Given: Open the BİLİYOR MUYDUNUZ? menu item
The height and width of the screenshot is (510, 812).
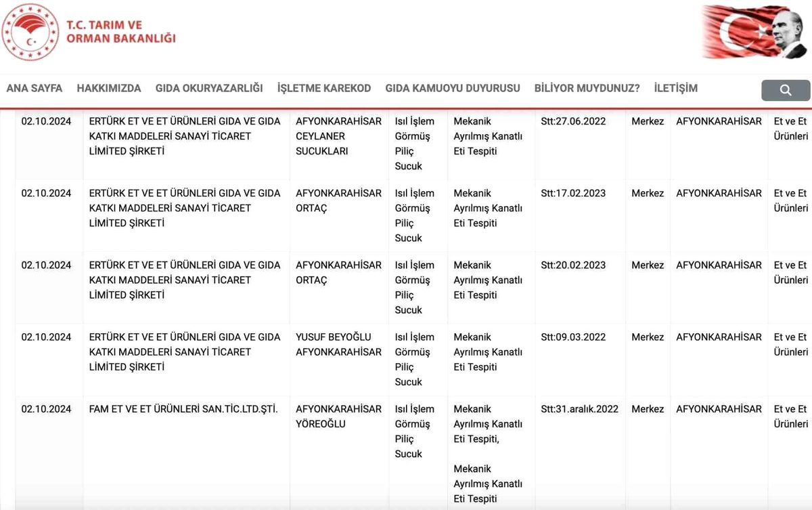Looking at the screenshot, I should 587,88.
